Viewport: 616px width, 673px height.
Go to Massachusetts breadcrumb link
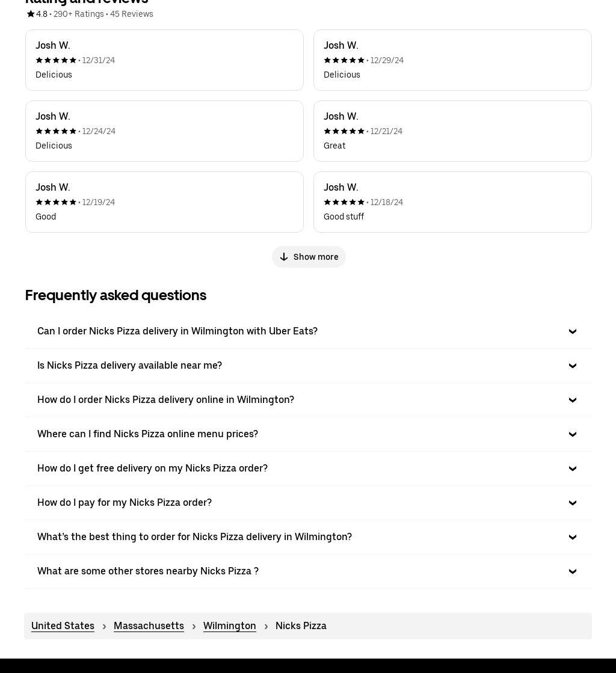[149, 625]
